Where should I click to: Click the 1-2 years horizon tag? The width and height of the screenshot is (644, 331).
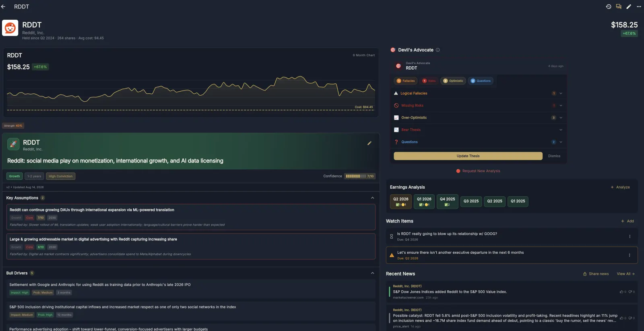34,176
